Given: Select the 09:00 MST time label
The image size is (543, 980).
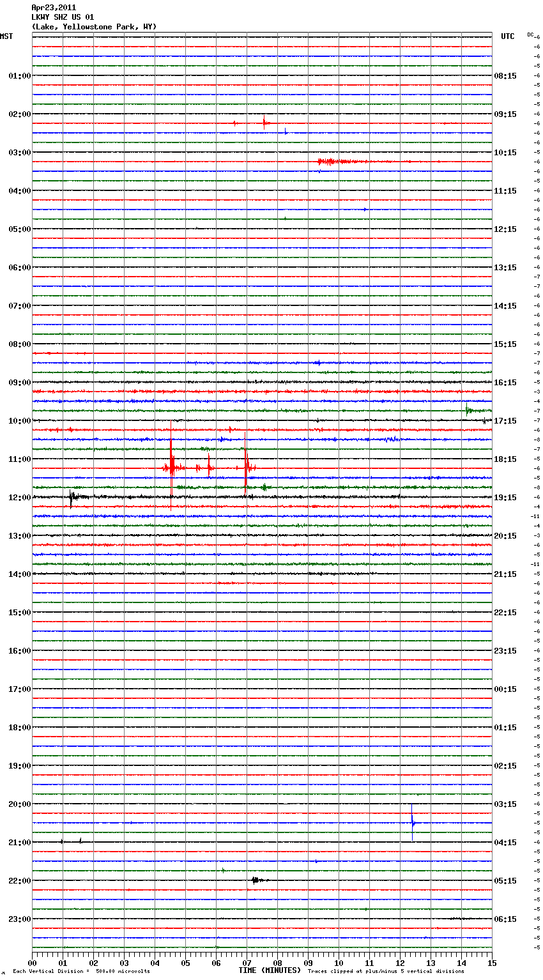Looking at the screenshot, I should [19, 382].
